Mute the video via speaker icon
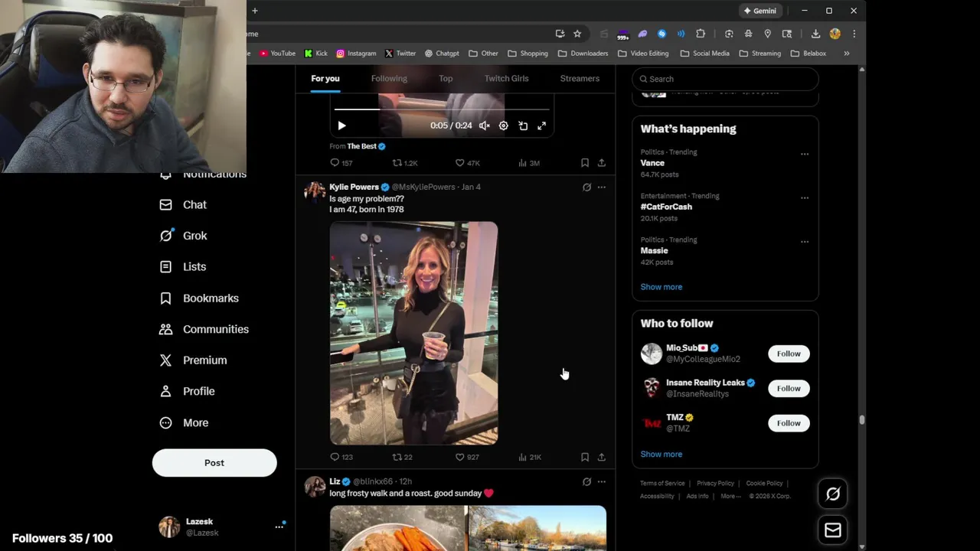 point(484,126)
